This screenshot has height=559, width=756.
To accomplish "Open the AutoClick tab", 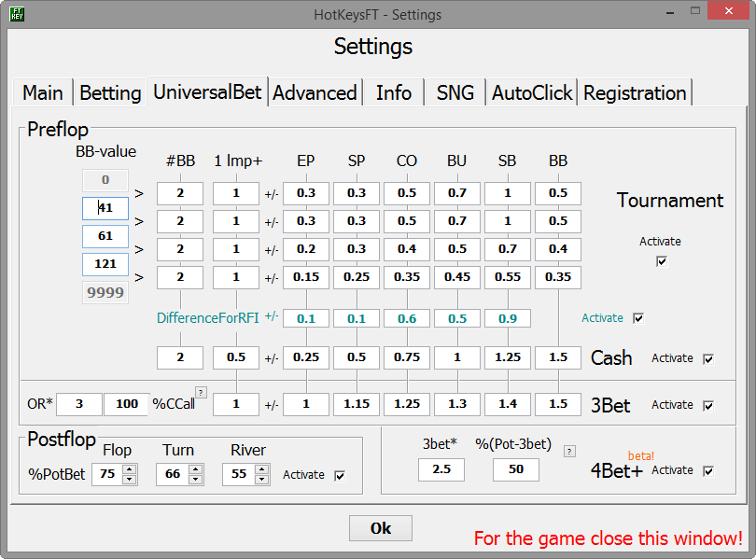I will 532,92.
